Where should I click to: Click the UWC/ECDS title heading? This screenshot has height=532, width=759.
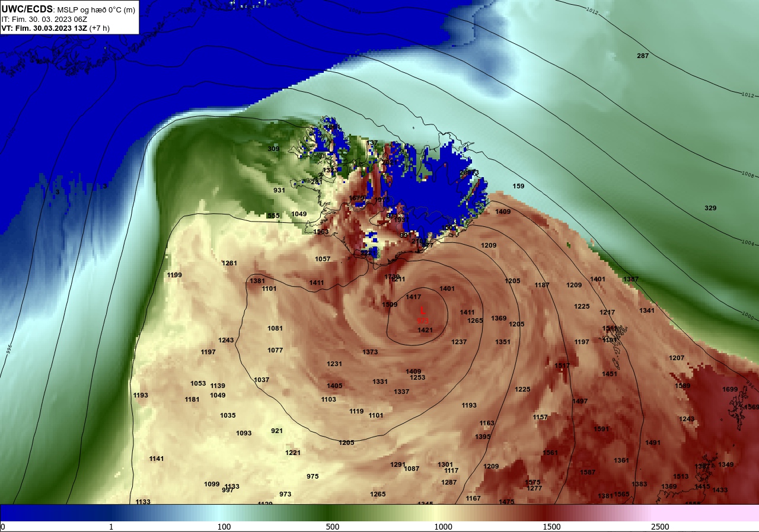[x=27, y=9]
